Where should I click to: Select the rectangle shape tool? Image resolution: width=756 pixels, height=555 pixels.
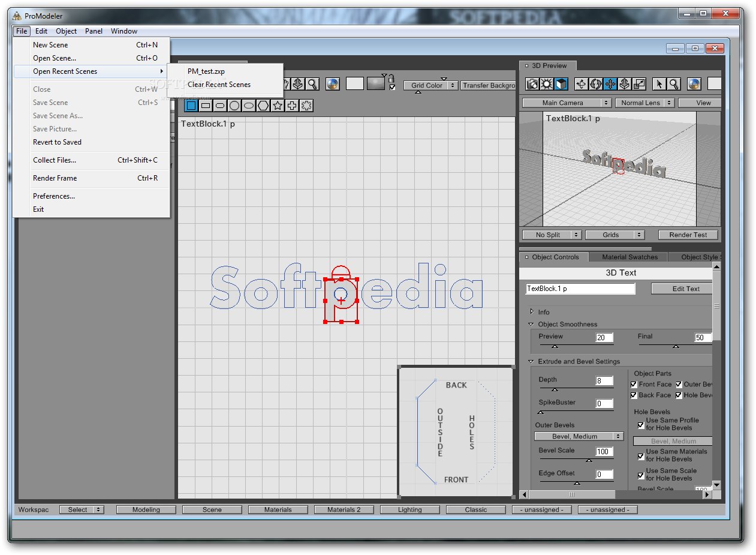[x=206, y=106]
